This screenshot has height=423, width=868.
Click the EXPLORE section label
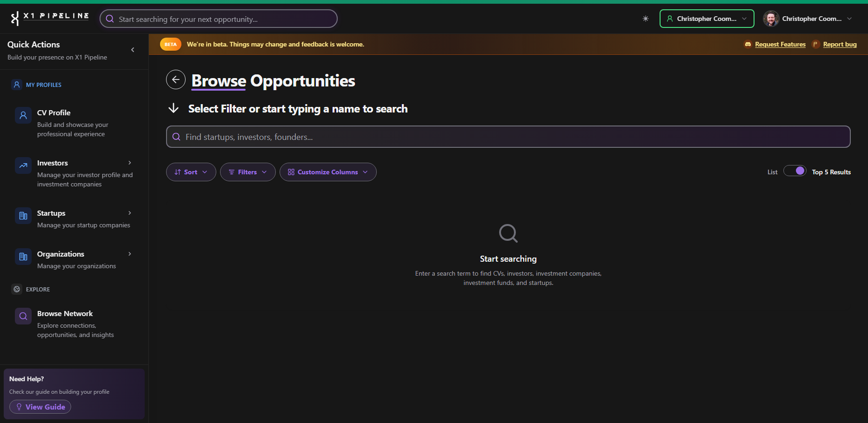pyautogui.click(x=38, y=289)
